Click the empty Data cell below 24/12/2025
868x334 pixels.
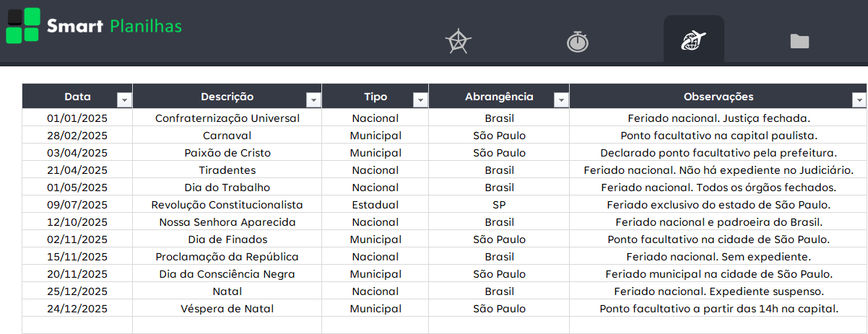pos(77,325)
